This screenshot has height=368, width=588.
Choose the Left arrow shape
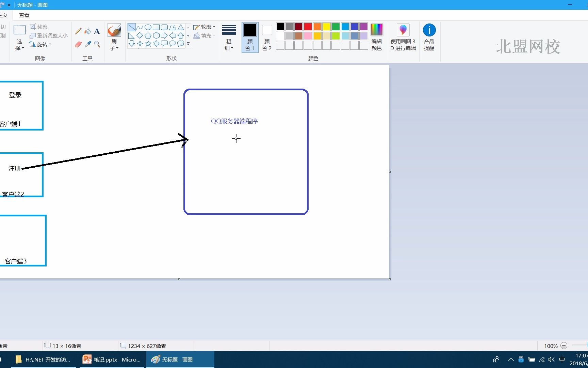173,35
